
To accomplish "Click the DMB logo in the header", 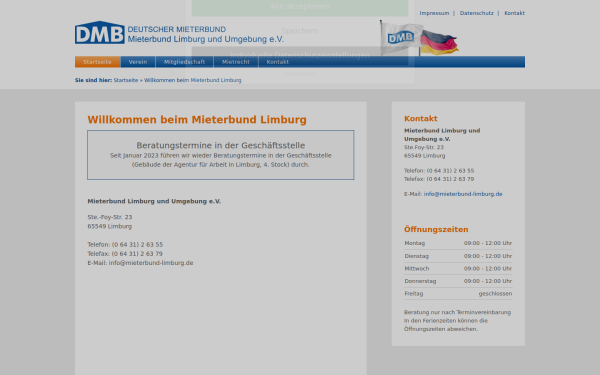I will (x=99, y=33).
